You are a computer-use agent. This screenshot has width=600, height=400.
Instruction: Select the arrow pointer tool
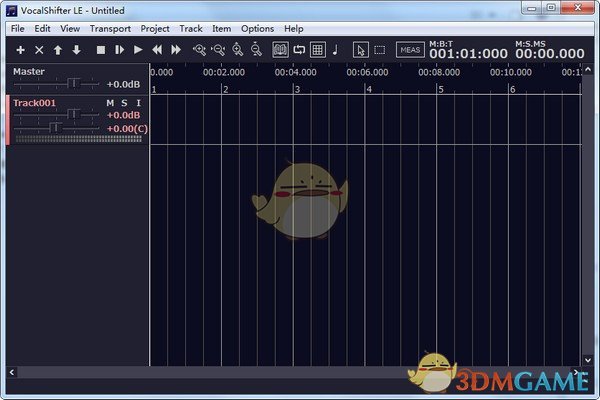360,50
